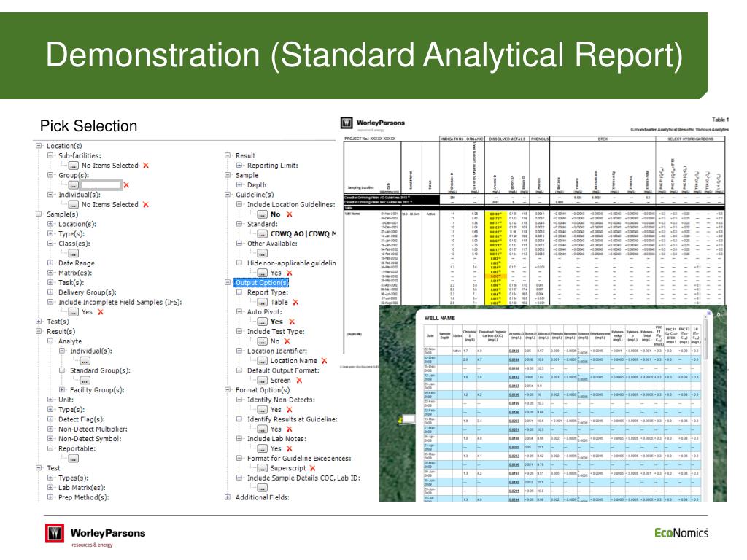Expand the Depth node under Sample
The height and width of the screenshot is (560, 747).
click(x=239, y=184)
